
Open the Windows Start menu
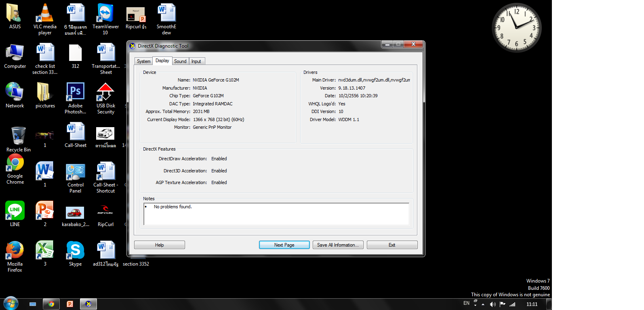pos(11,304)
